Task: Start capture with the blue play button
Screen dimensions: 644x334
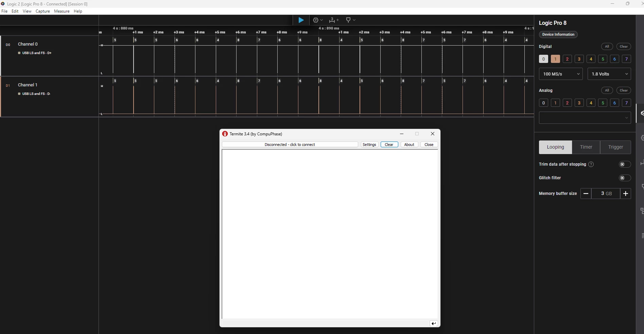Action: (x=301, y=20)
